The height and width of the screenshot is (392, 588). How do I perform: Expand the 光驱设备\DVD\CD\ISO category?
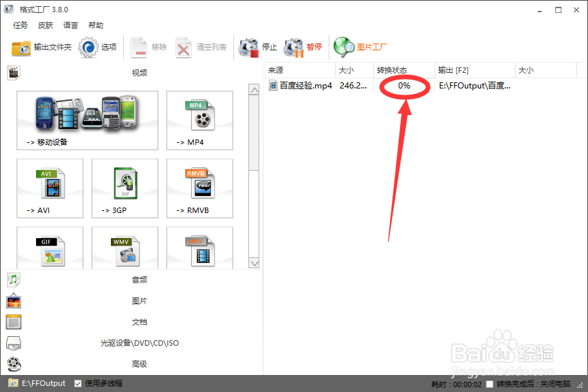tap(140, 343)
